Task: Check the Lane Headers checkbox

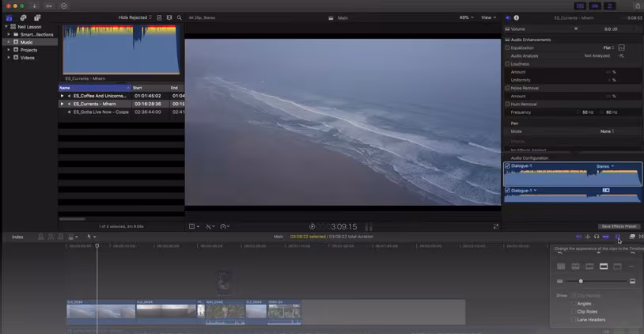Action: pyautogui.click(x=574, y=320)
